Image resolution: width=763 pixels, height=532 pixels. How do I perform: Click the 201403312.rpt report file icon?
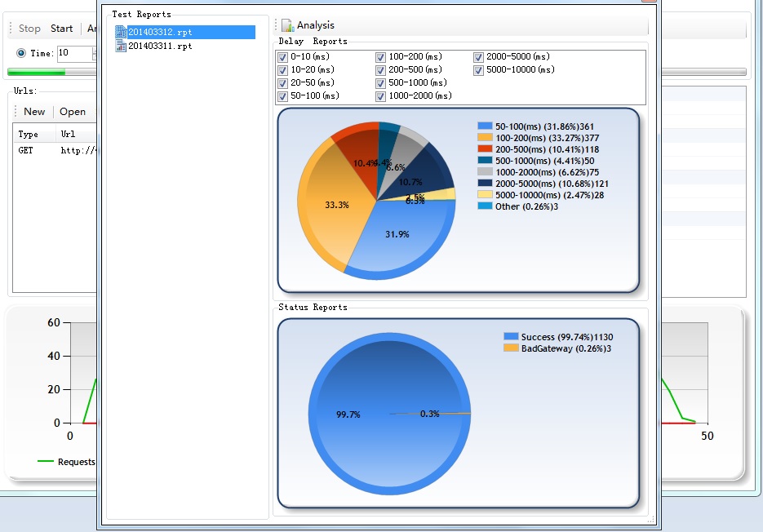121,32
